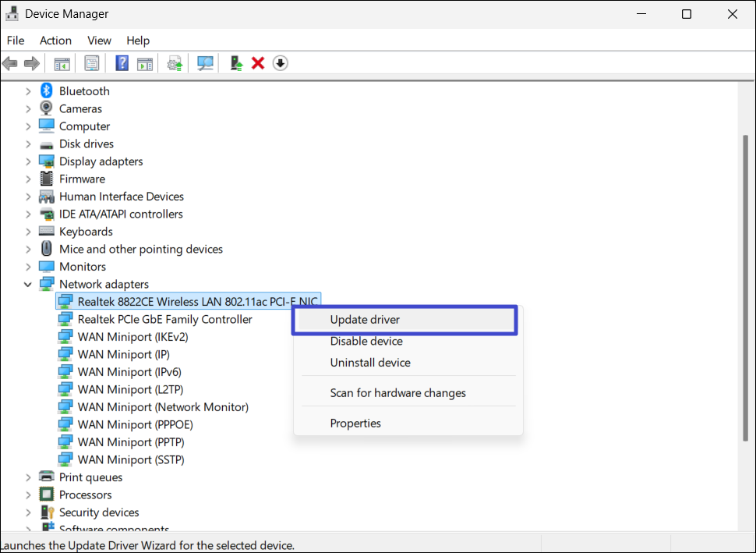Image resolution: width=756 pixels, height=553 pixels.
Task: Click the Help toolbar icon with question mark
Action: [122, 63]
